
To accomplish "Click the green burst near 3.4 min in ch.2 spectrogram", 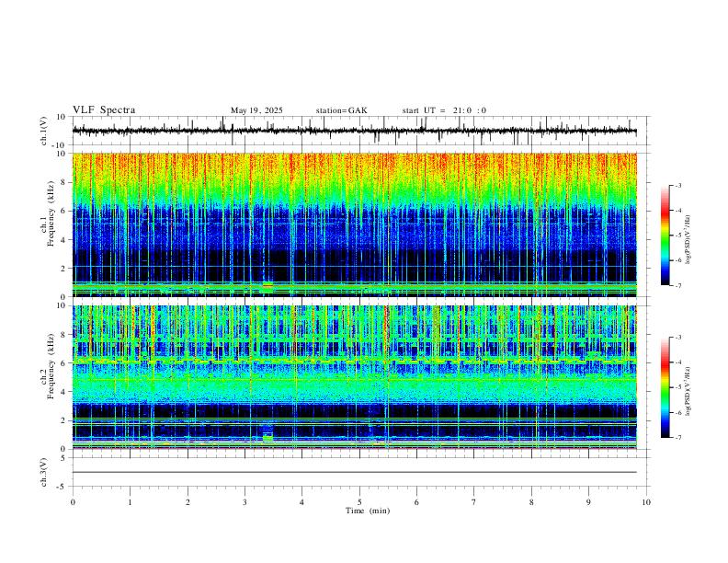I will (267, 437).
